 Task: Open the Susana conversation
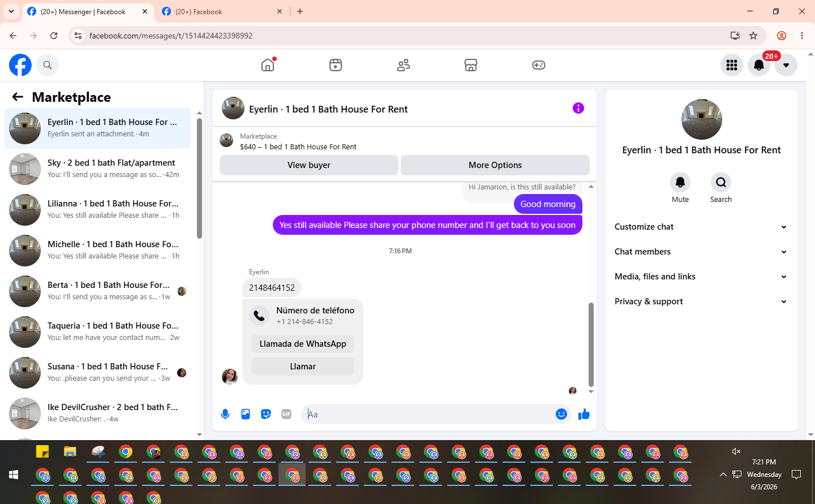97,373
